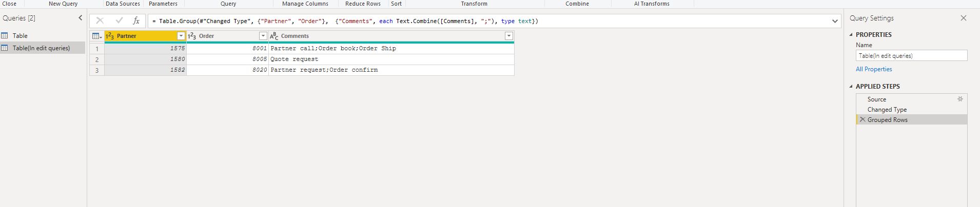Image resolution: width=980 pixels, height=207 pixels.
Task: Click cell with Partner value 1582
Action: [146, 70]
